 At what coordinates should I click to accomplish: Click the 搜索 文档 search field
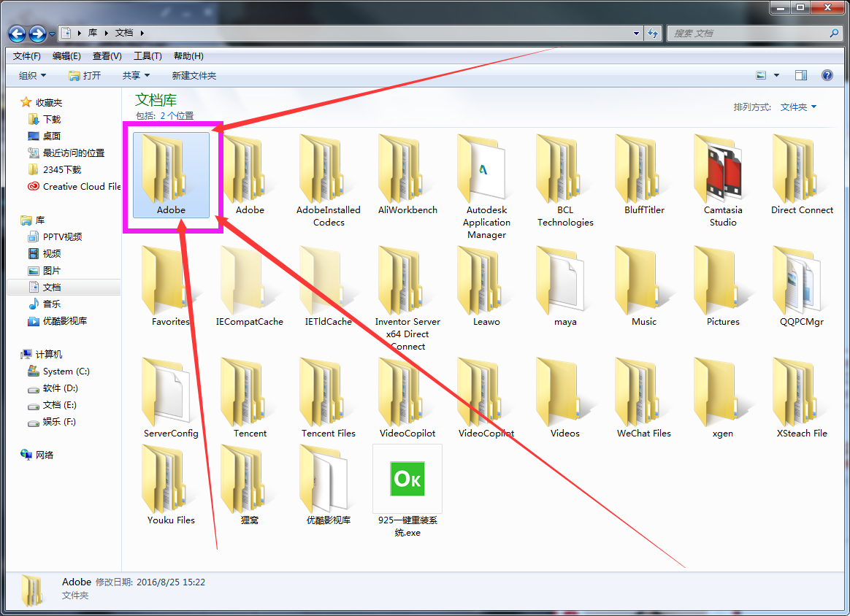748,34
